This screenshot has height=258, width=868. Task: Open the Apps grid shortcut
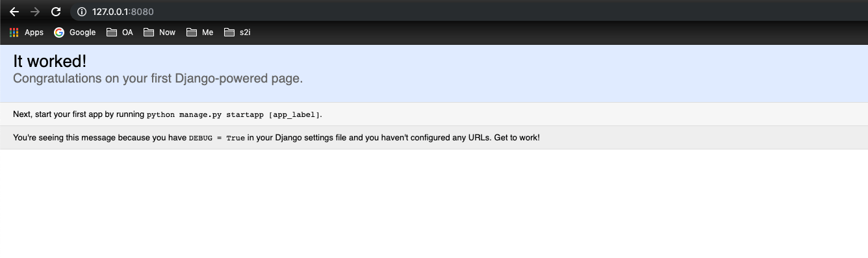pyautogui.click(x=27, y=32)
